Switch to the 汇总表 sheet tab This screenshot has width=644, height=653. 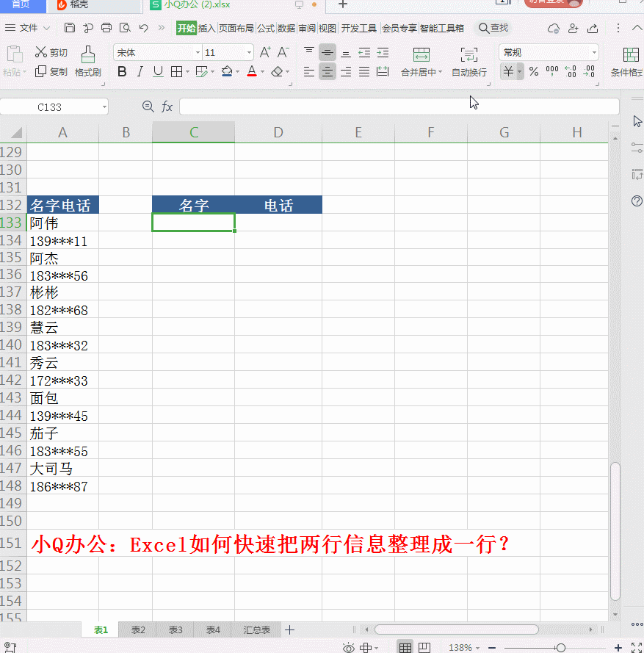coord(256,629)
